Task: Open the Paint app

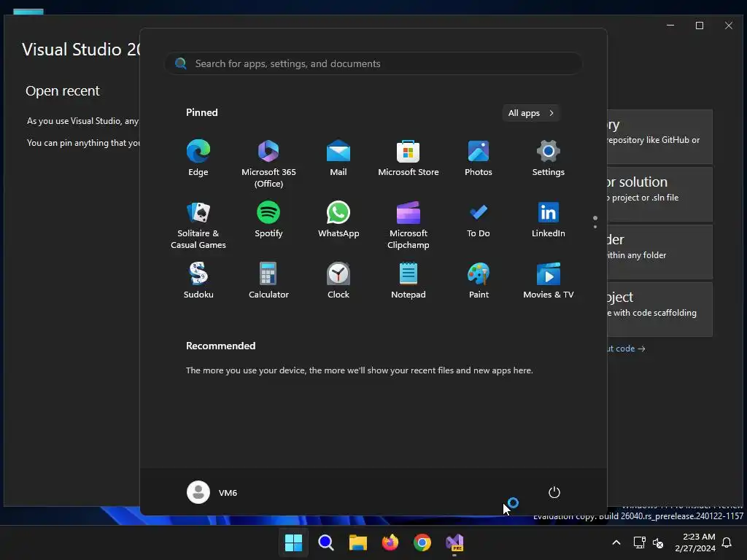Action: pos(479,281)
